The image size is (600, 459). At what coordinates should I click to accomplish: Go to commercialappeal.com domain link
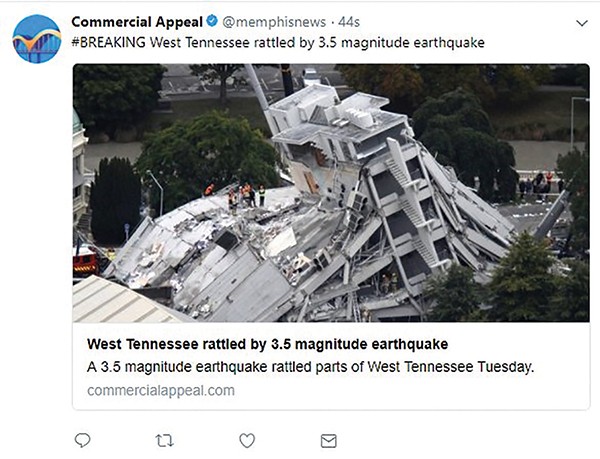click(x=161, y=390)
